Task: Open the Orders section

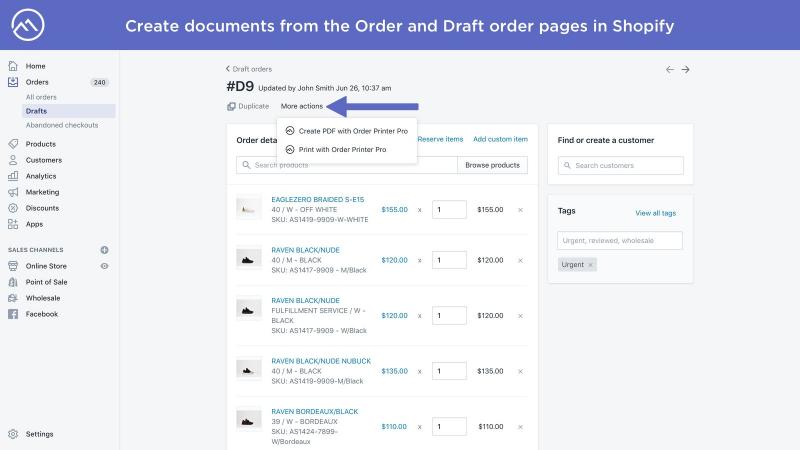Action: 37,82
